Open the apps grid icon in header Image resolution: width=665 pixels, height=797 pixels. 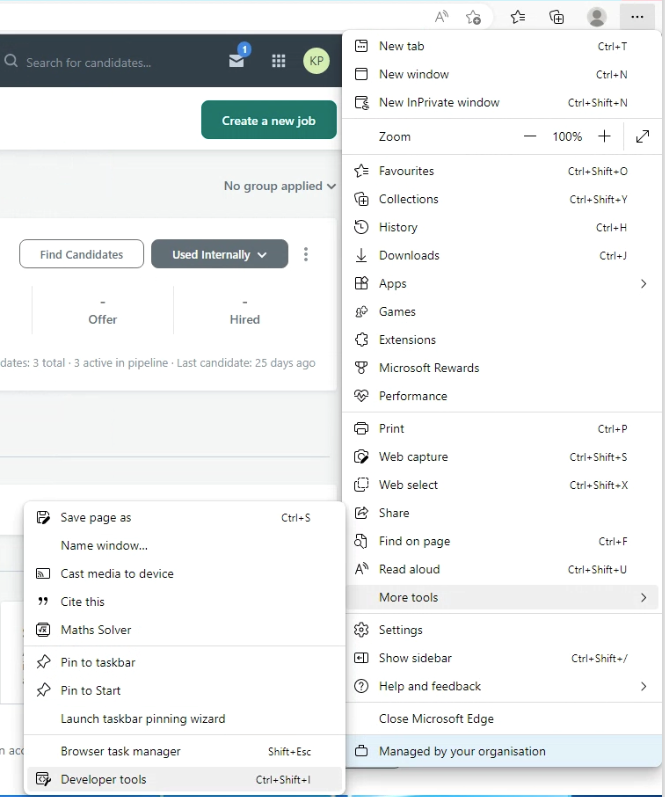279,62
